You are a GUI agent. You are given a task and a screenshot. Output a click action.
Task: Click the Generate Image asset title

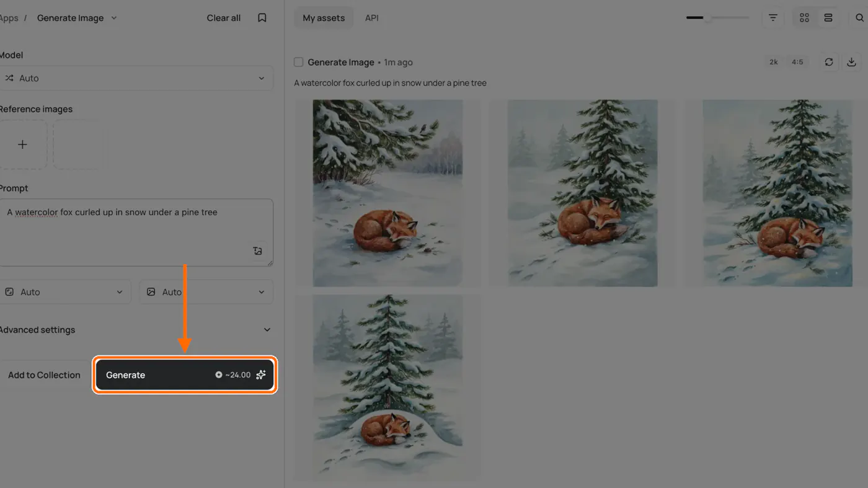tap(341, 62)
